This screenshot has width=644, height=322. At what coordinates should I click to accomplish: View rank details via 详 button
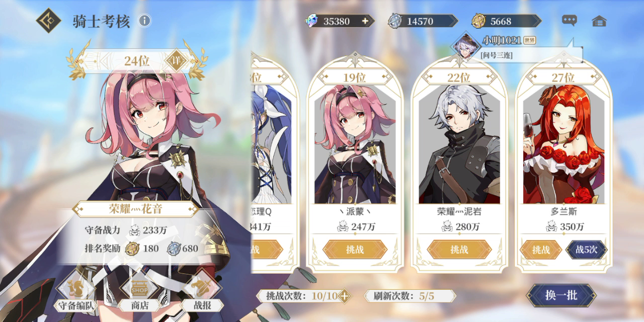click(x=176, y=61)
